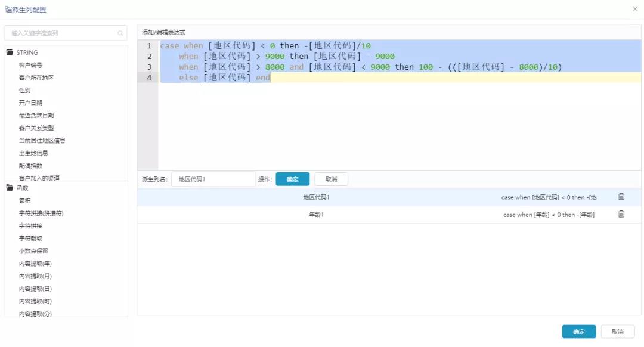The height and width of the screenshot is (347, 644).
Task: Pick the 出生地信息 column
Action: [x=33, y=153]
